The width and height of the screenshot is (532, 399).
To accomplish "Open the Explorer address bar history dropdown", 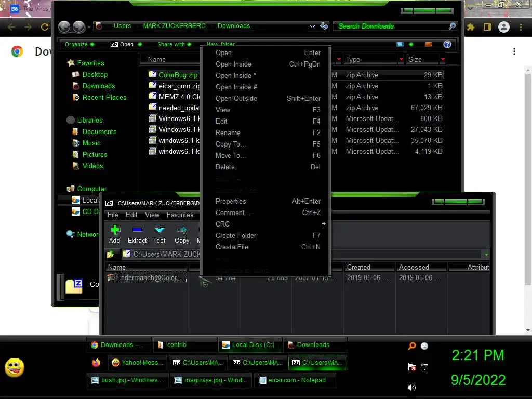I will [312, 26].
